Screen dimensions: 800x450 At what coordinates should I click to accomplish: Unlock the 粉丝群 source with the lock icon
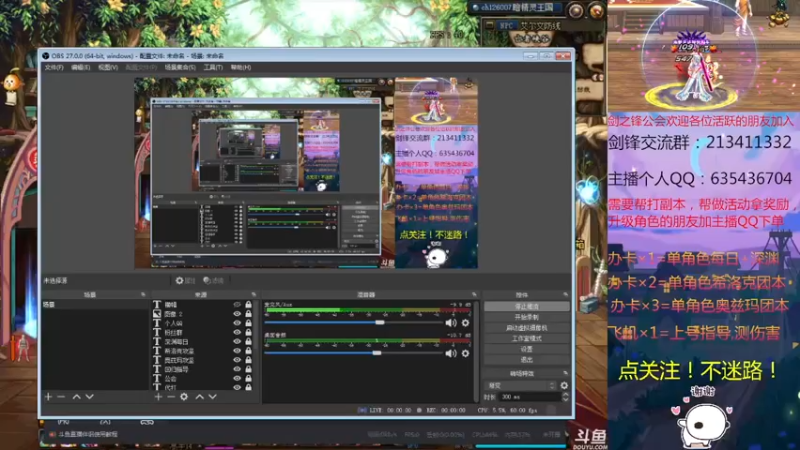(x=248, y=332)
